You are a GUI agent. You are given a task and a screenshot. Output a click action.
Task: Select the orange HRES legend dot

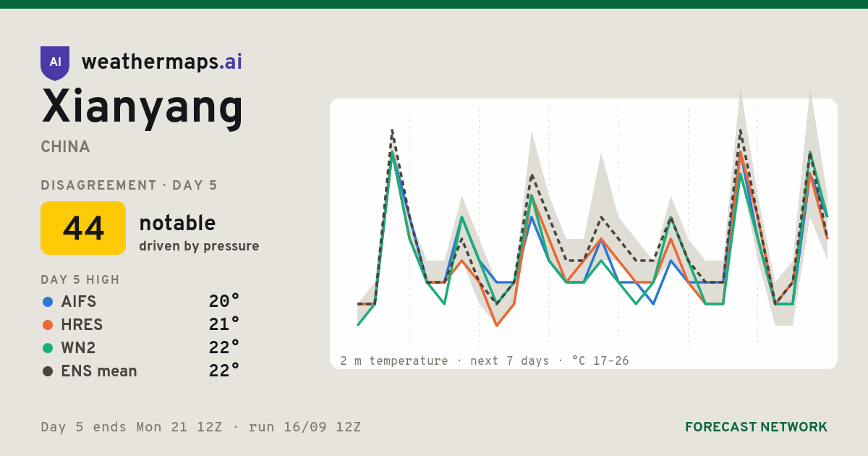click(48, 325)
